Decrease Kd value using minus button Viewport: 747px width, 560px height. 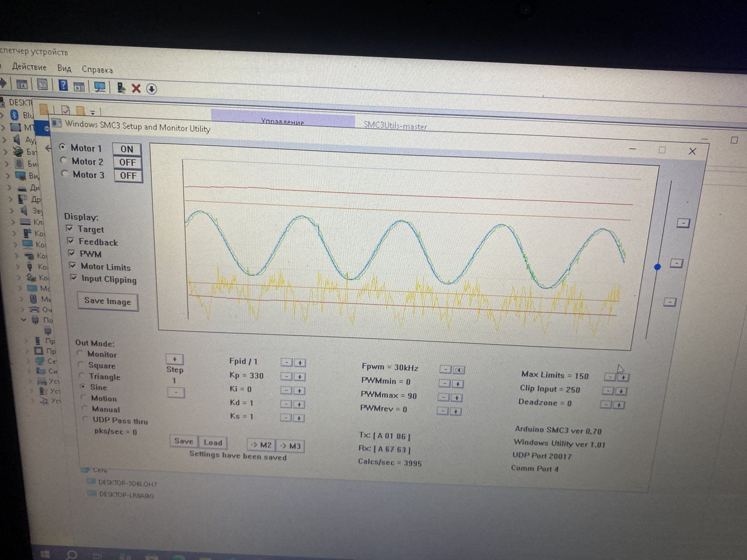tap(287, 404)
